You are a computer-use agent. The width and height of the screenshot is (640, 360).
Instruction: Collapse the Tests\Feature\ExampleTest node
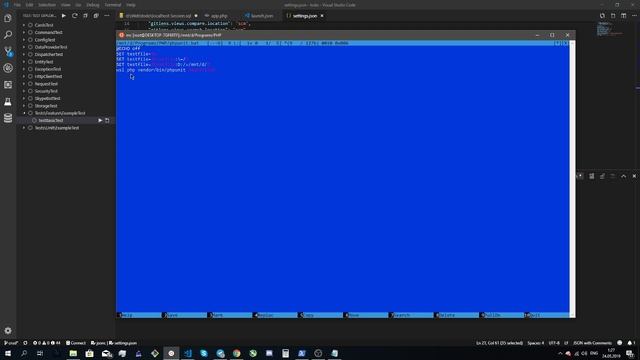[x=24, y=113]
